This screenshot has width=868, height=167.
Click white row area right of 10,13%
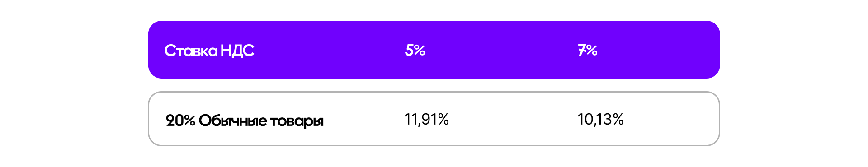670,119
